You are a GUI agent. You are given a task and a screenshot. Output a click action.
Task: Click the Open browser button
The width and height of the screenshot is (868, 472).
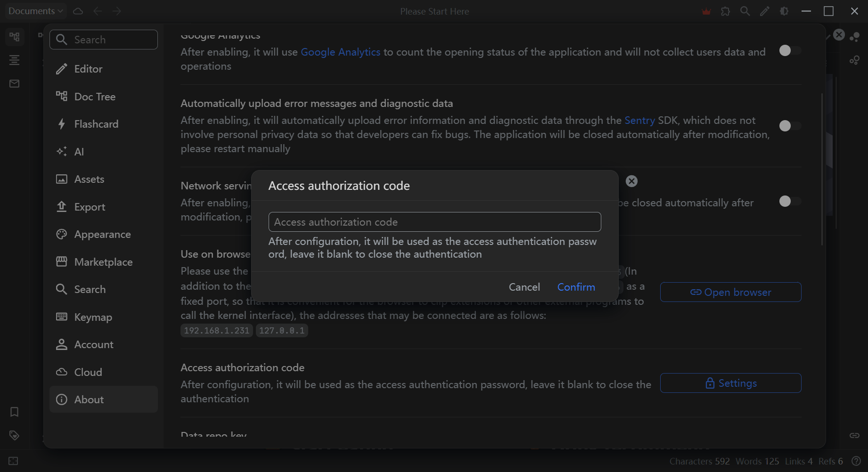click(x=730, y=292)
